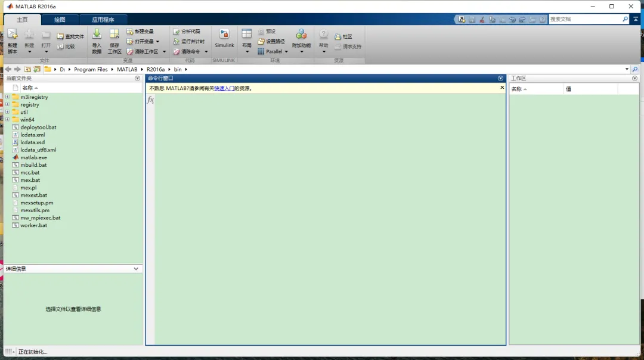Screen dimensions: 644x360
Task: Click the back arrow in address bar
Action: pyautogui.click(x=8, y=69)
